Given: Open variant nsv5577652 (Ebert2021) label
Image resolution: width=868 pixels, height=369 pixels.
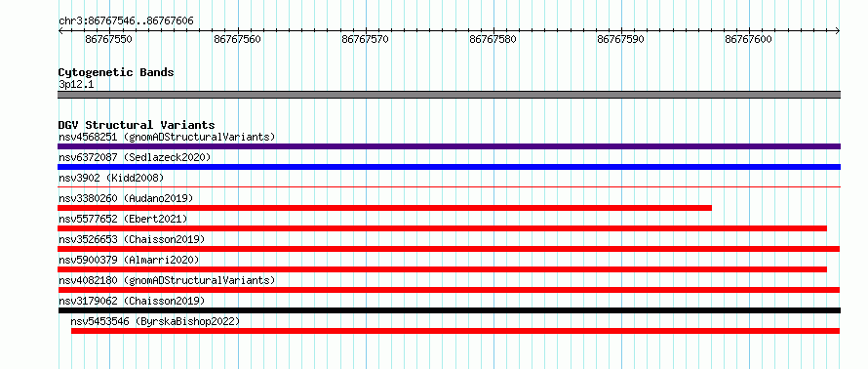Looking at the screenshot, I should pos(123,219).
